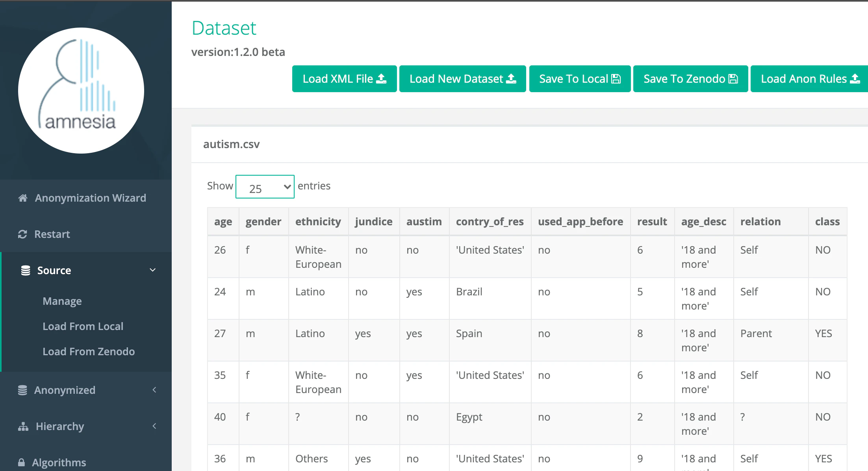Screen dimensions: 868x471
Task: Open the Show entries dropdown
Action: (x=264, y=187)
